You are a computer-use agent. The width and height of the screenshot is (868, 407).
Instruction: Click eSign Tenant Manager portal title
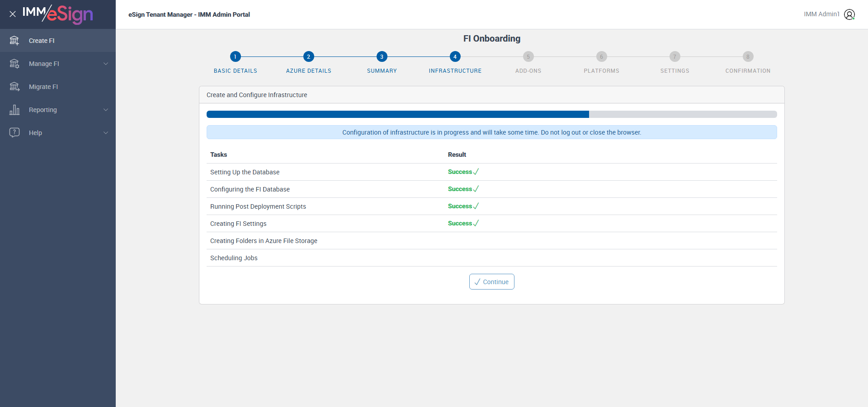coord(189,14)
